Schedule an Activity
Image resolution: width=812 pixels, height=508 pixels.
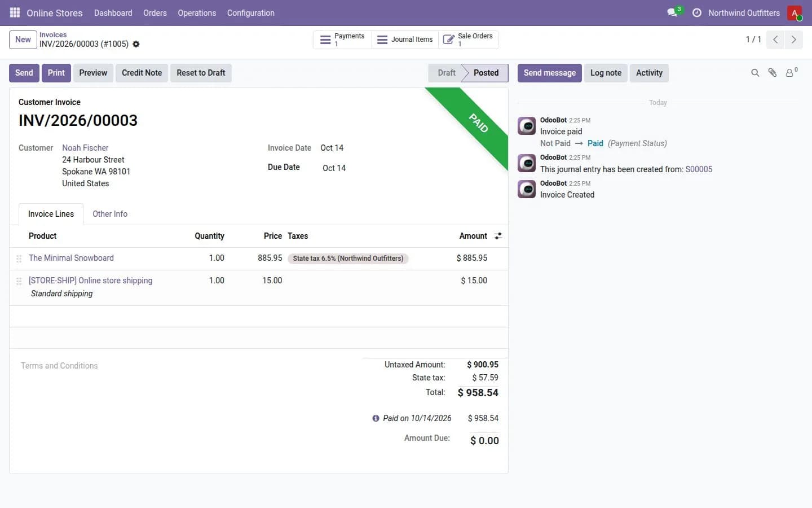(x=649, y=73)
